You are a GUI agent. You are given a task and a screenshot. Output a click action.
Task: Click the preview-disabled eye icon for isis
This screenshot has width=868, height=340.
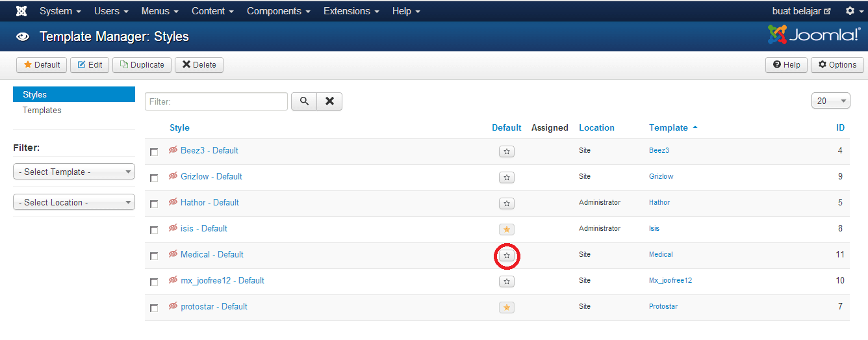tap(173, 228)
